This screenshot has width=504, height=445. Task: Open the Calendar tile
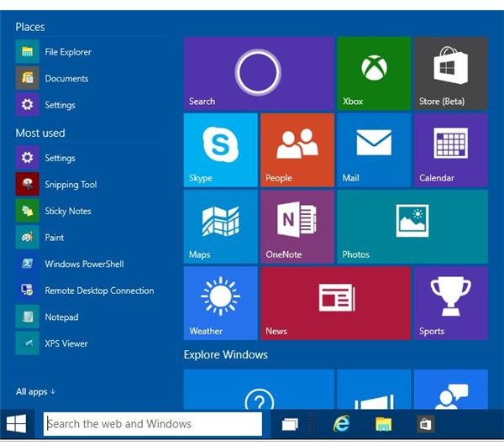click(450, 150)
